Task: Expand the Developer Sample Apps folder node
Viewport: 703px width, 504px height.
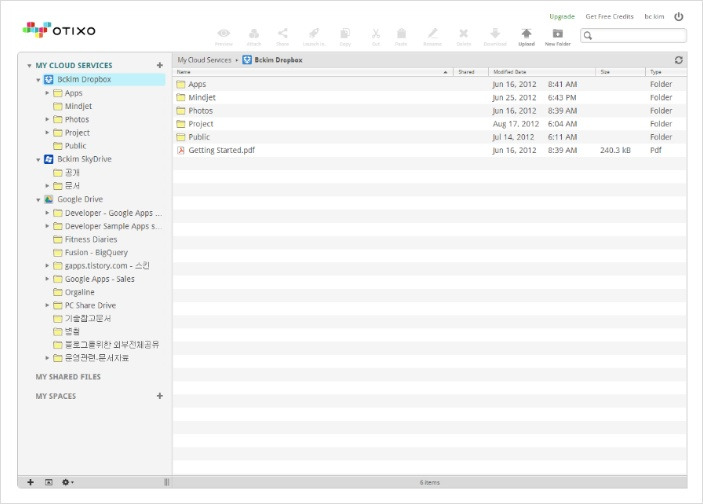Action: point(47,226)
